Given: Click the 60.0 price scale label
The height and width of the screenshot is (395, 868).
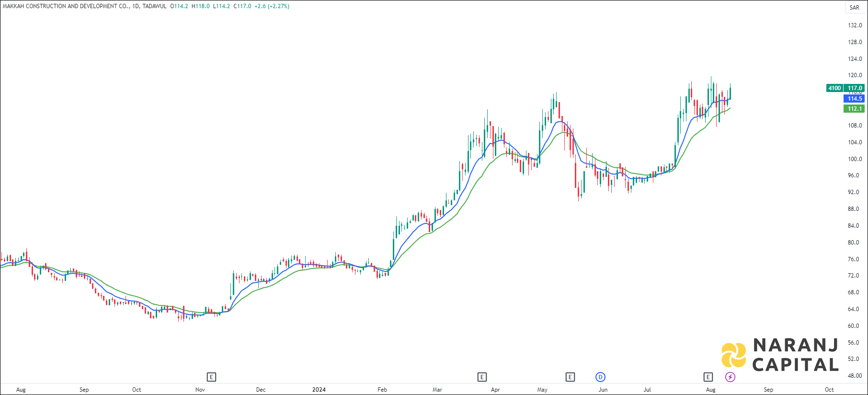Looking at the screenshot, I should point(854,326).
